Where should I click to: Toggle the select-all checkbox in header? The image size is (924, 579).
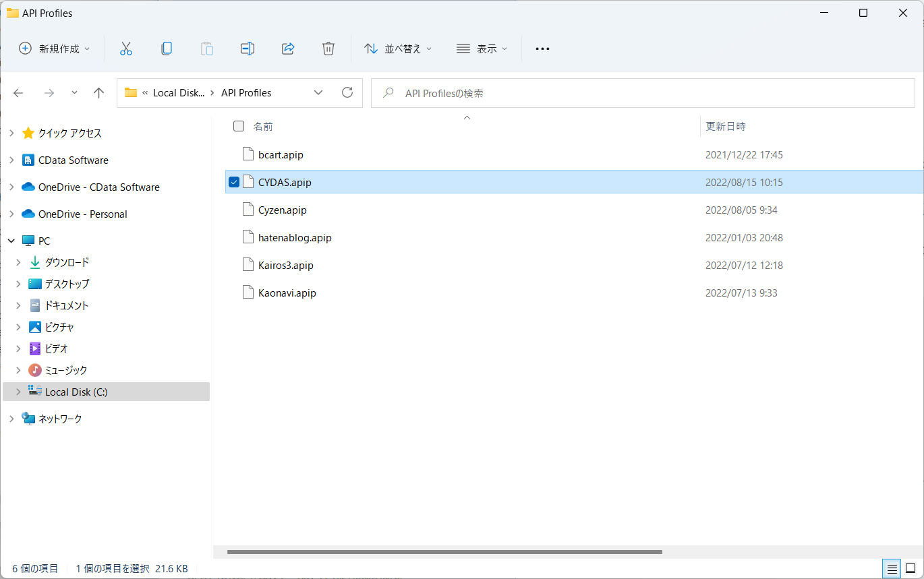[239, 126]
